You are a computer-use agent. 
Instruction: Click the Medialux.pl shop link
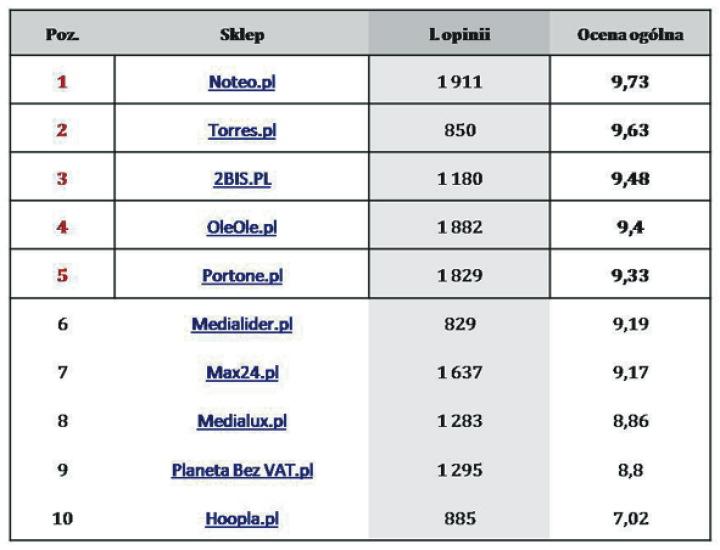pyautogui.click(x=241, y=422)
